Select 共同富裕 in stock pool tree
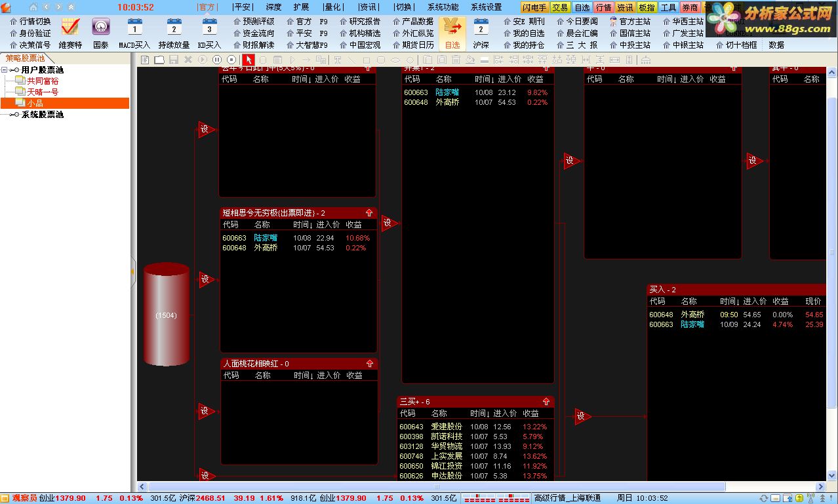The image size is (838, 504). point(43,81)
